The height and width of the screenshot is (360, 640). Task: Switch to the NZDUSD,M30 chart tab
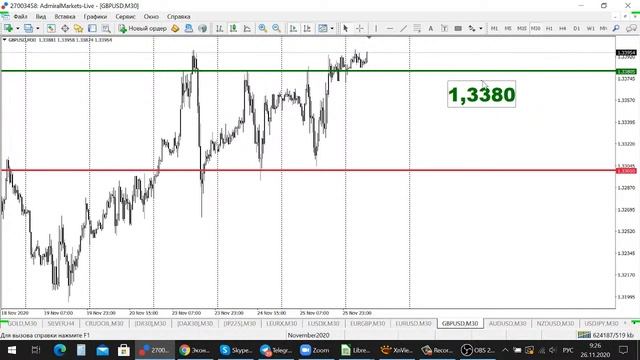click(x=555, y=323)
